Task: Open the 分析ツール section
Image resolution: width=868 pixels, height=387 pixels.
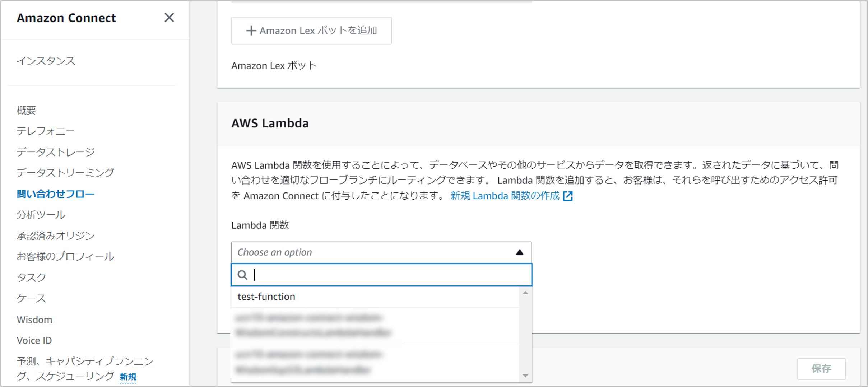Action: 41,215
